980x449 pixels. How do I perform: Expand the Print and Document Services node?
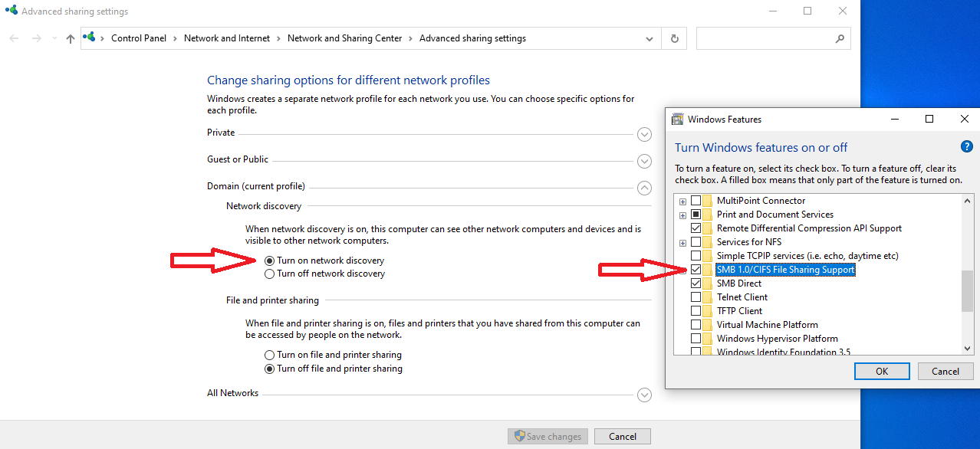click(x=682, y=215)
